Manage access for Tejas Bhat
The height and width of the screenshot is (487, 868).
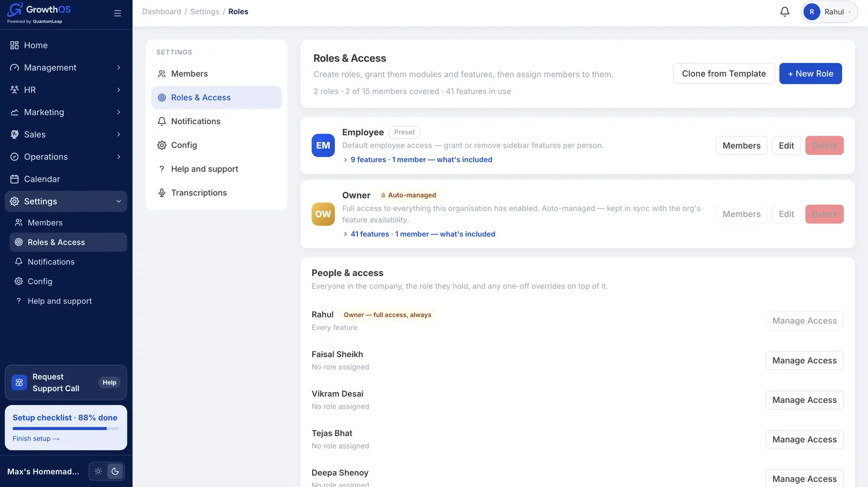coord(805,440)
